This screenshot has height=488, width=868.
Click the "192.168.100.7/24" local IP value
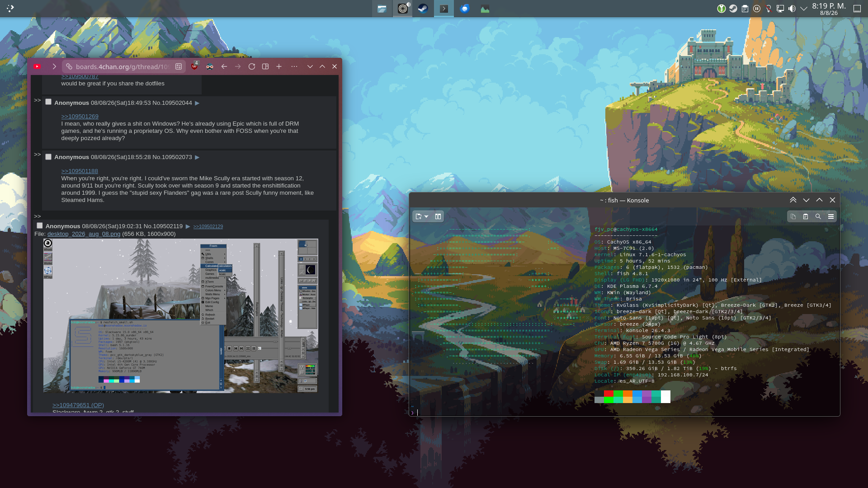point(683,375)
